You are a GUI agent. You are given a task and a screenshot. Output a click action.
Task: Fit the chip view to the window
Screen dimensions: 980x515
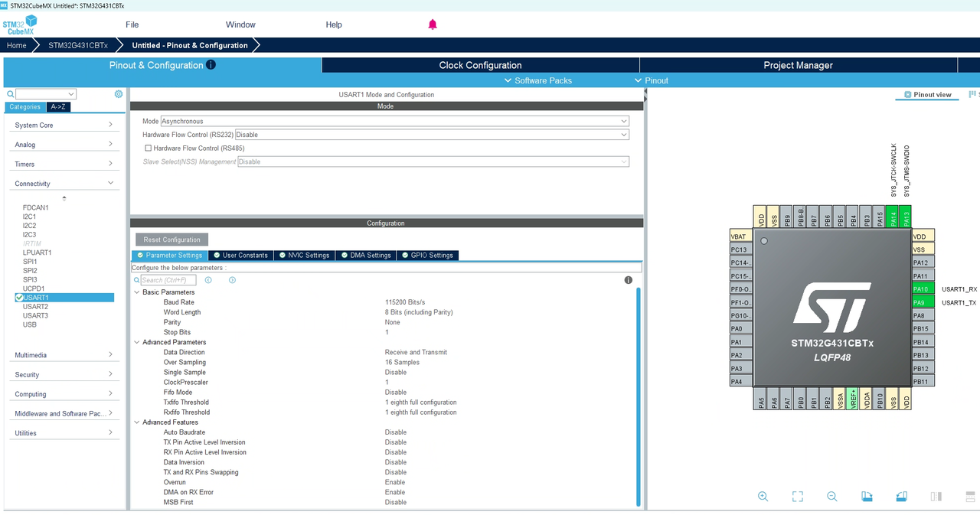point(797,497)
